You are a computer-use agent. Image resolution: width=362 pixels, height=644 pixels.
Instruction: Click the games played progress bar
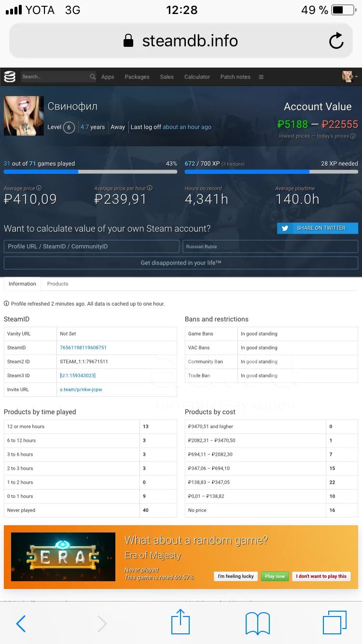tap(90, 171)
